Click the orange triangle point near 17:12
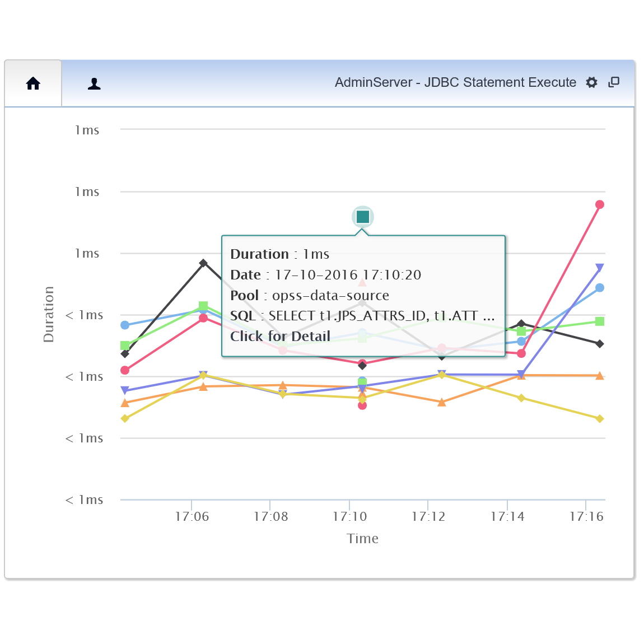 [441, 402]
